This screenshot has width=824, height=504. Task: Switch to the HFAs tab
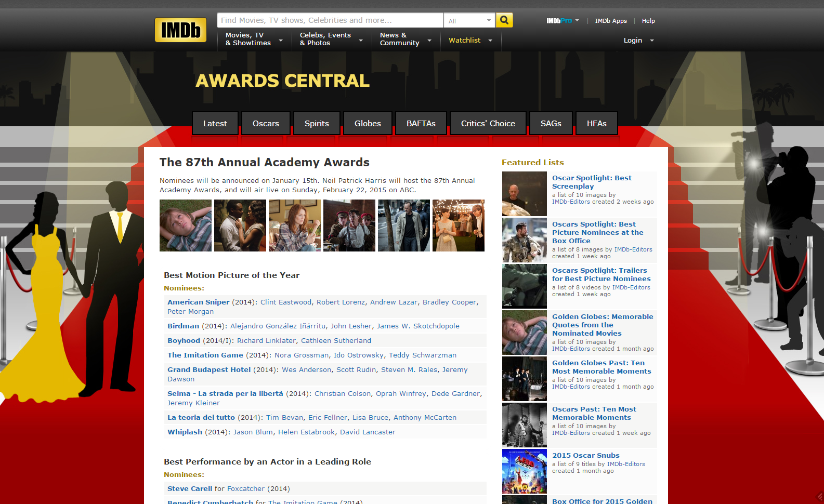click(x=597, y=124)
